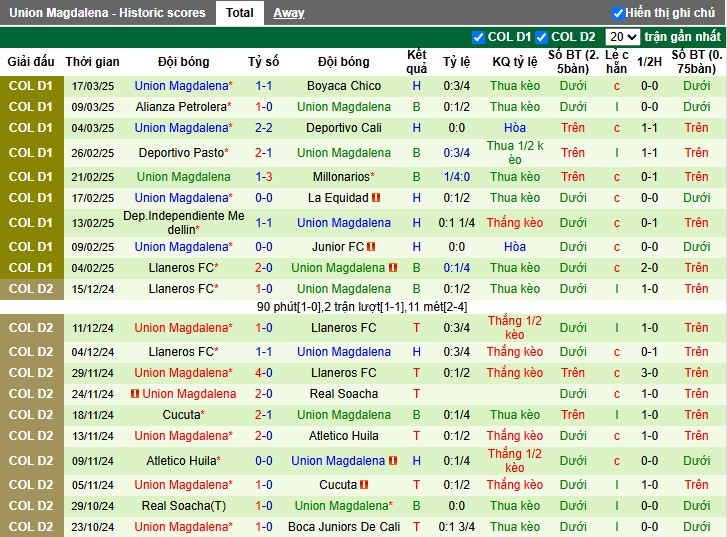Switch to the Away tab
727x537 pixels.
click(289, 13)
